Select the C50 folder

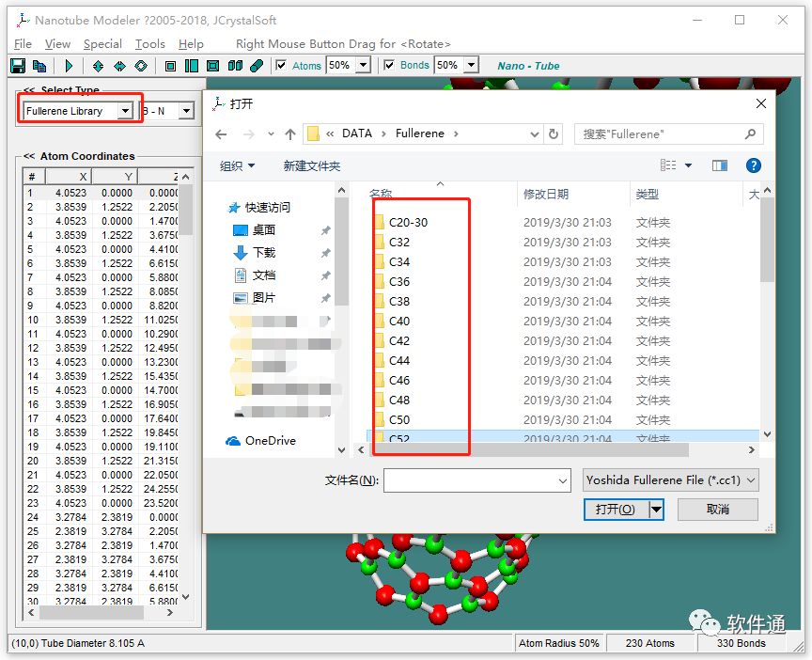(x=398, y=419)
